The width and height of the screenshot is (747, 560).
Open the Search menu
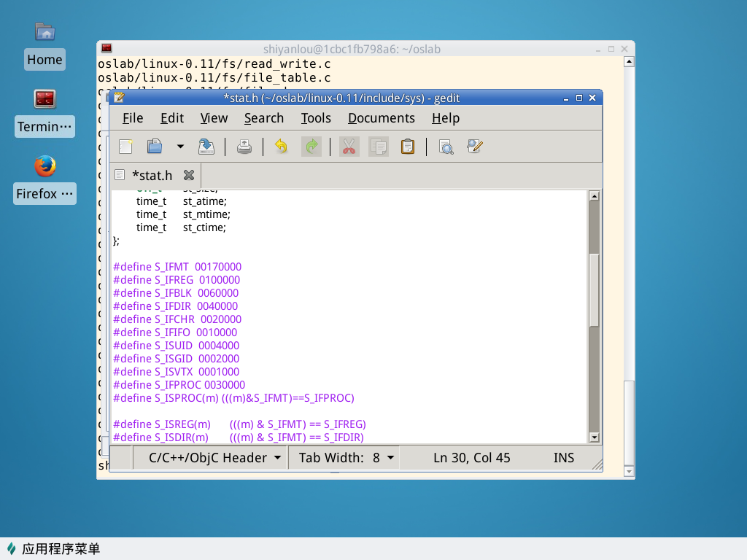263,118
